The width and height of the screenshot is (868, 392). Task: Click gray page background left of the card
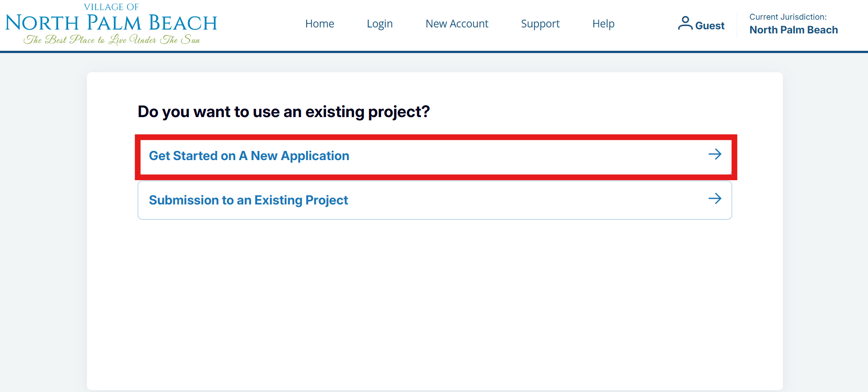tap(43, 229)
